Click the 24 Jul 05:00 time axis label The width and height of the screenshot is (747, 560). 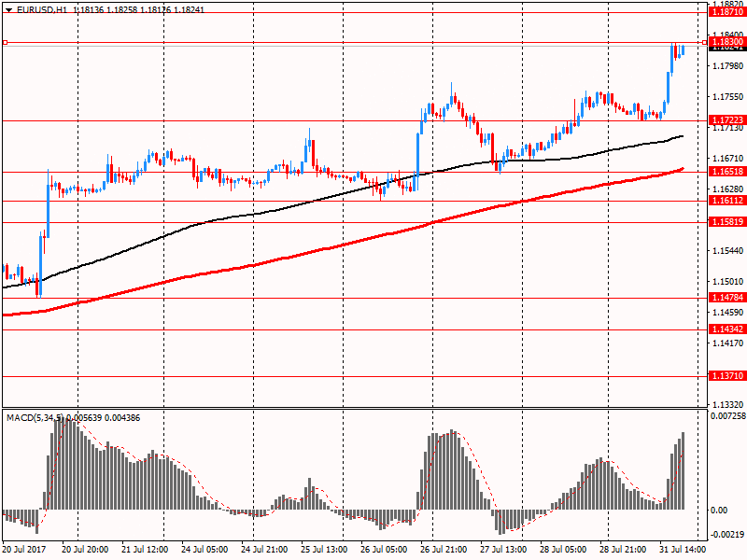pyautogui.click(x=204, y=549)
